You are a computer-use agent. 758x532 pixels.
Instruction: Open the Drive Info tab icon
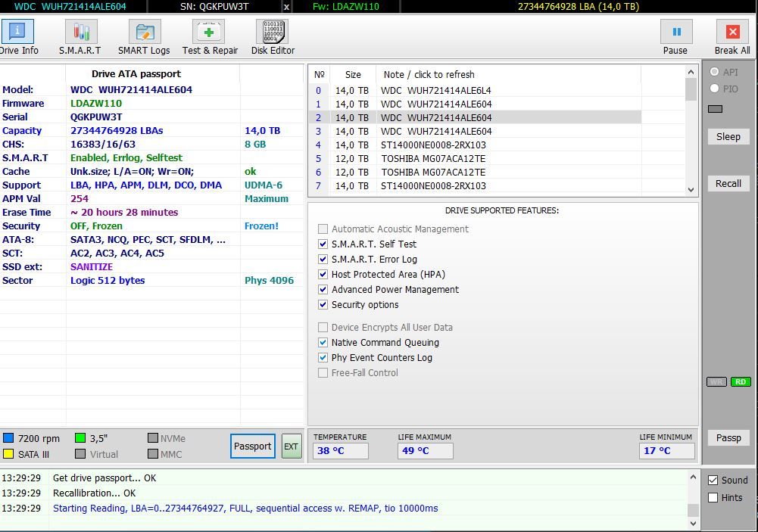pyautogui.click(x=17, y=32)
